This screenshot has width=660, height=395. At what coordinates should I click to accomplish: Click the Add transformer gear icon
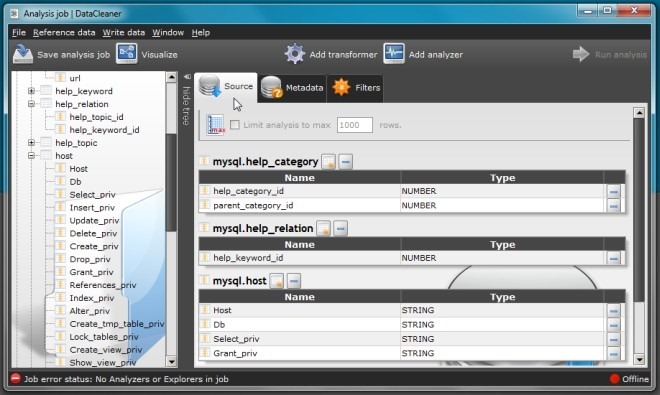point(295,54)
